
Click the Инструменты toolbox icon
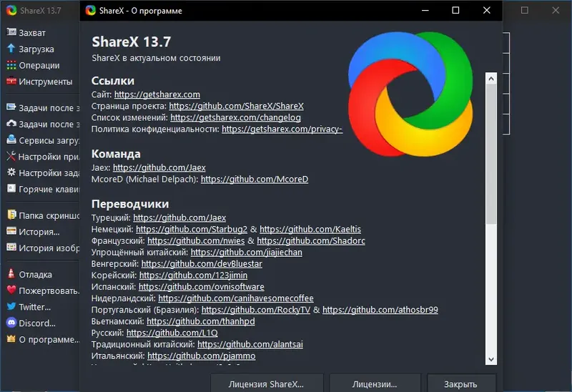coord(11,81)
